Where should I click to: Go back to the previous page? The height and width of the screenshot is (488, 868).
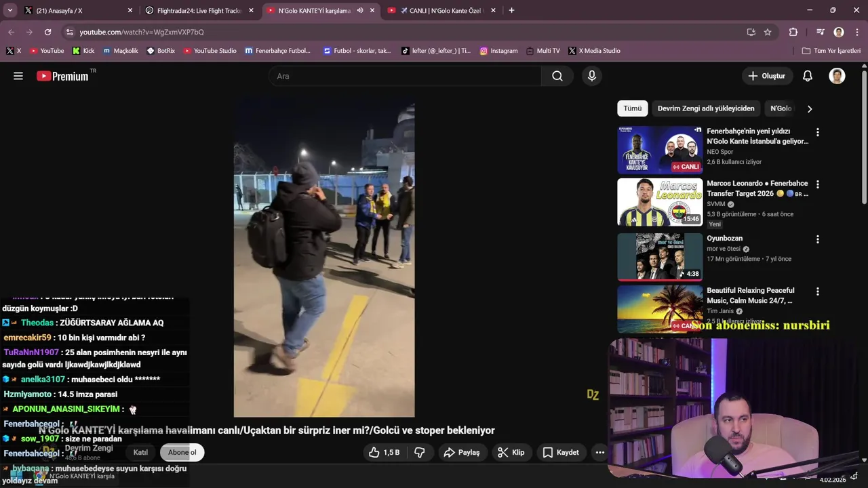coord(12,32)
